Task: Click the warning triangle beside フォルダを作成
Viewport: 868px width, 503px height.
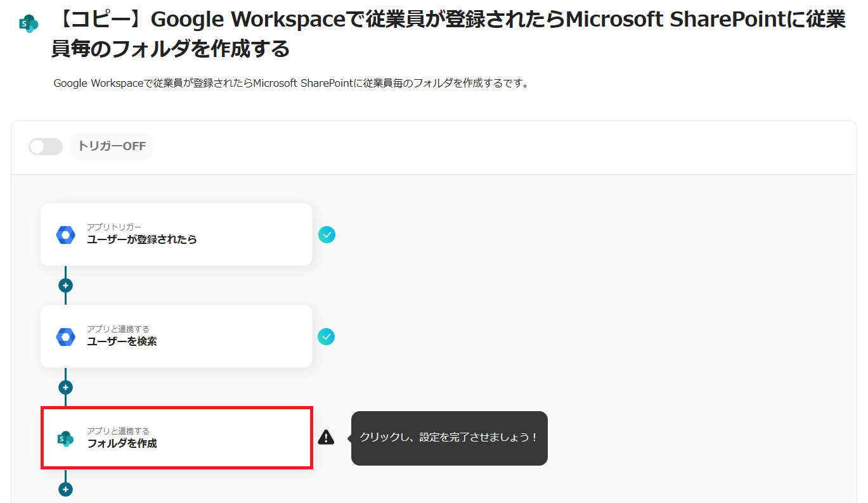Action: click(x=326, y=437)
